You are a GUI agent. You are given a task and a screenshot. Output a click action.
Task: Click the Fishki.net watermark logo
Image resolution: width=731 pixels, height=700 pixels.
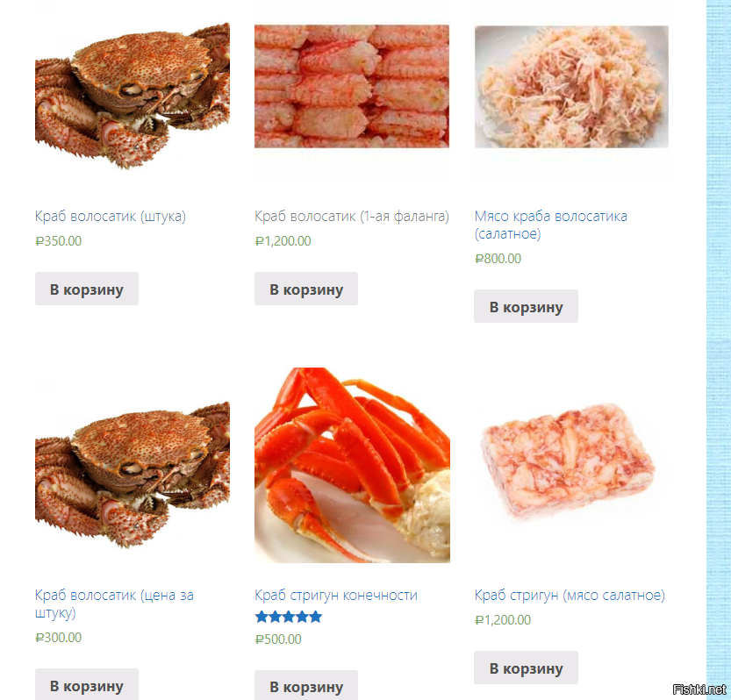699,689
